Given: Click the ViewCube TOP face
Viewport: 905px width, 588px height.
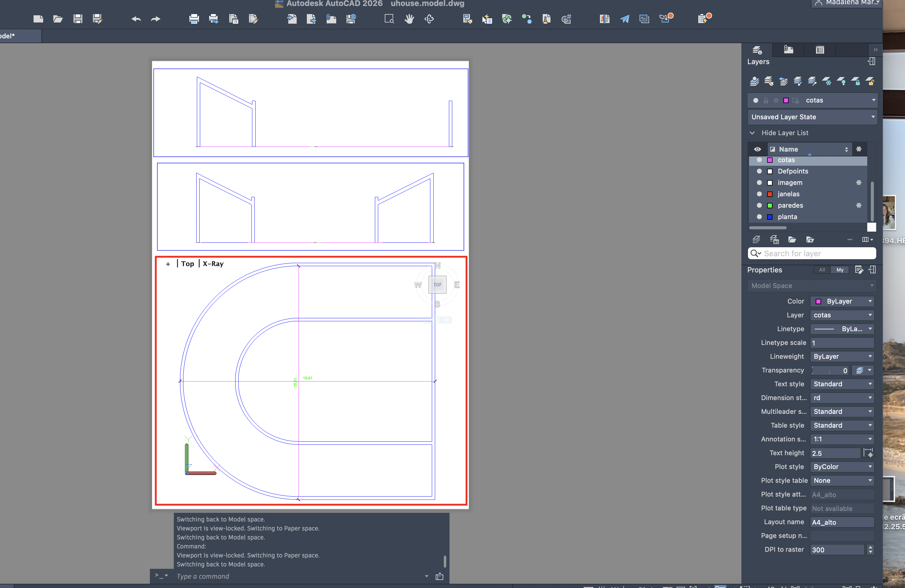Looking at the screenshot, I should click(x=437, y=284).
